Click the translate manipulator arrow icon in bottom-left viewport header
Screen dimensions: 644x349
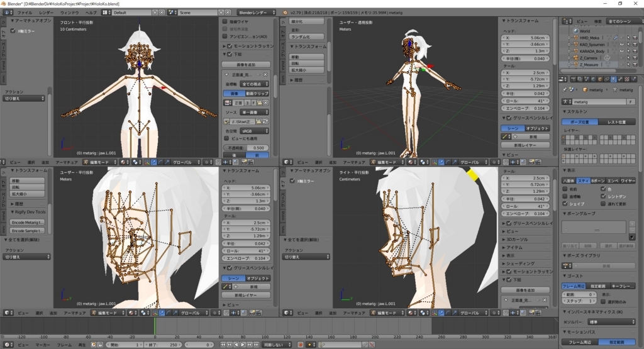point(162,313)
